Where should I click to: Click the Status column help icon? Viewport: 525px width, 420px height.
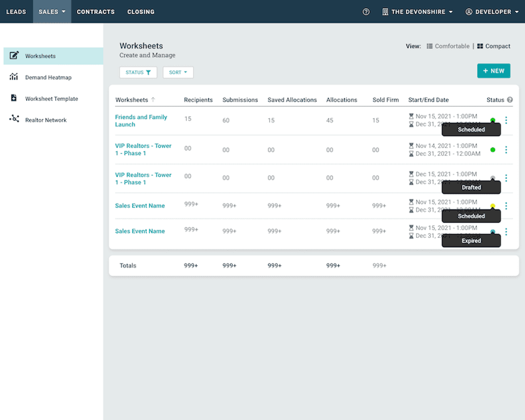[510, 100]
